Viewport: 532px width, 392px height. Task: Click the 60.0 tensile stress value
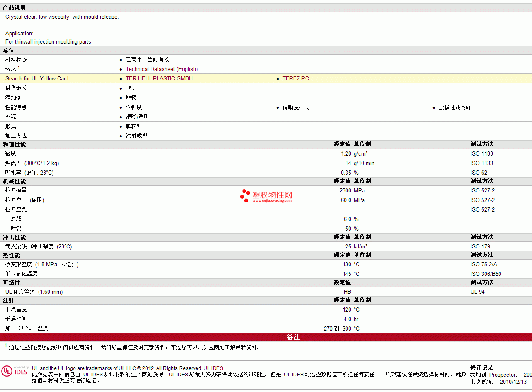[346, 200]
